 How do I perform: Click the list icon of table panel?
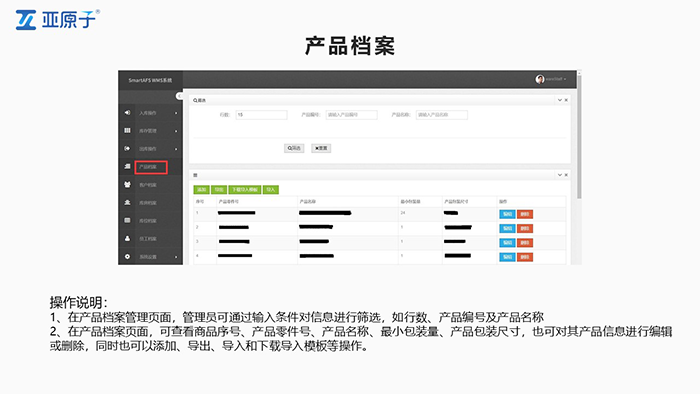[195, 175]
